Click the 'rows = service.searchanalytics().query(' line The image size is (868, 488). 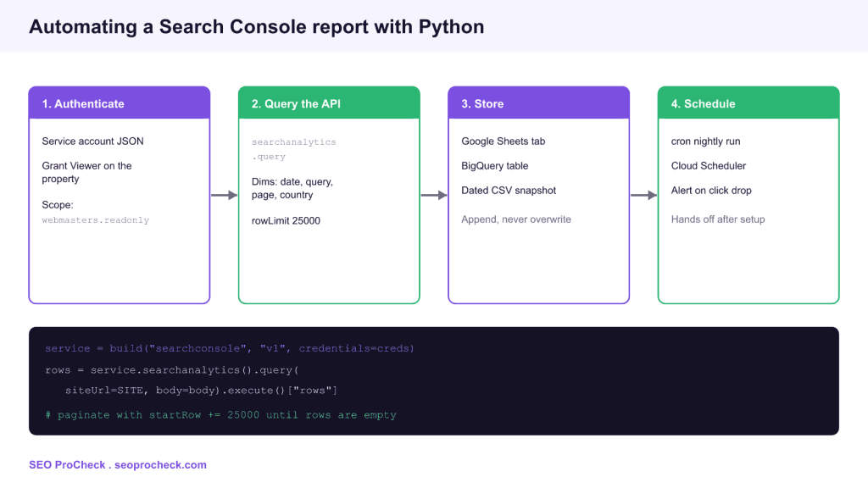(172, 370)
